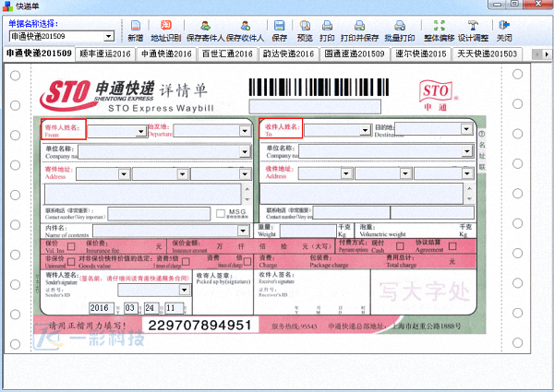The image size is (554, 392).
Task: Switch to 顺丰速运2016 tab
Action: pyautogui.click(x=105, y=54)
